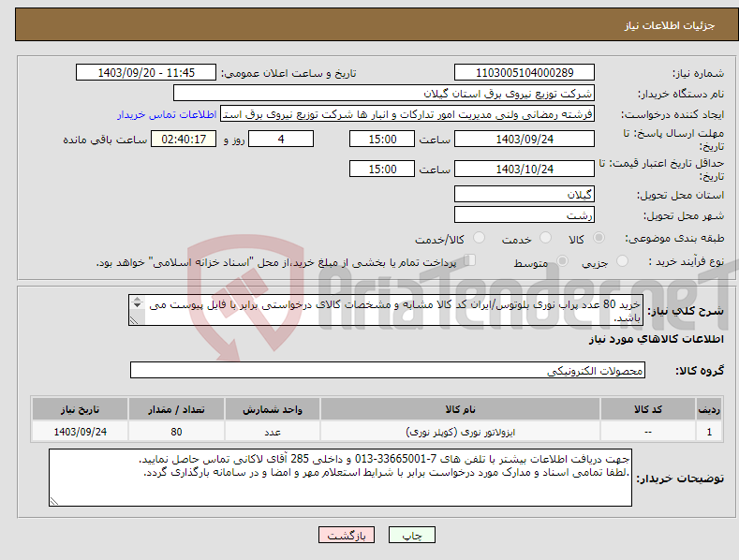Click the request creator field فرشته رمضانی
Image resolution: width=739 pixels, height=560 pixels.
pyautogui.click(x=407, y=114)
